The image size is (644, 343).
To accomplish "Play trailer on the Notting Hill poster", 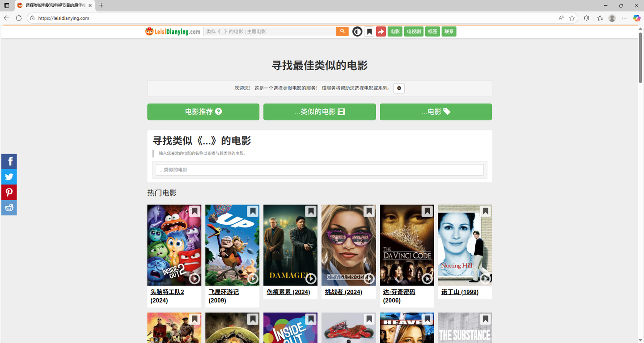I will click(x=485, y=279).
